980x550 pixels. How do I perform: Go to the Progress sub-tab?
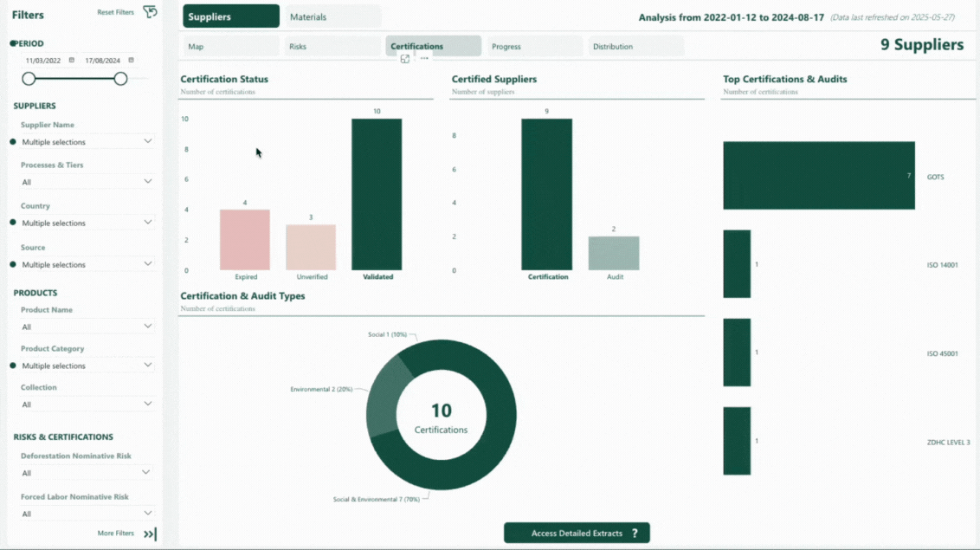[533, 47]
